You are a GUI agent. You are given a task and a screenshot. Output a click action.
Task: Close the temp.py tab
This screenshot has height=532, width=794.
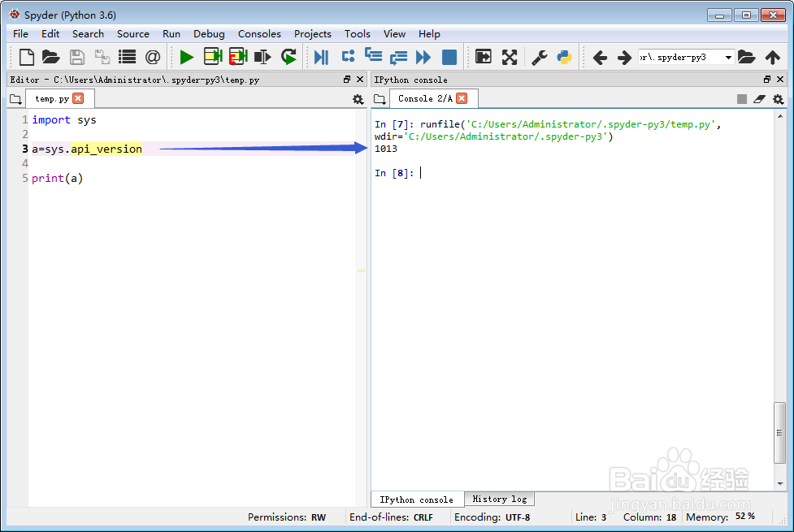78,98
